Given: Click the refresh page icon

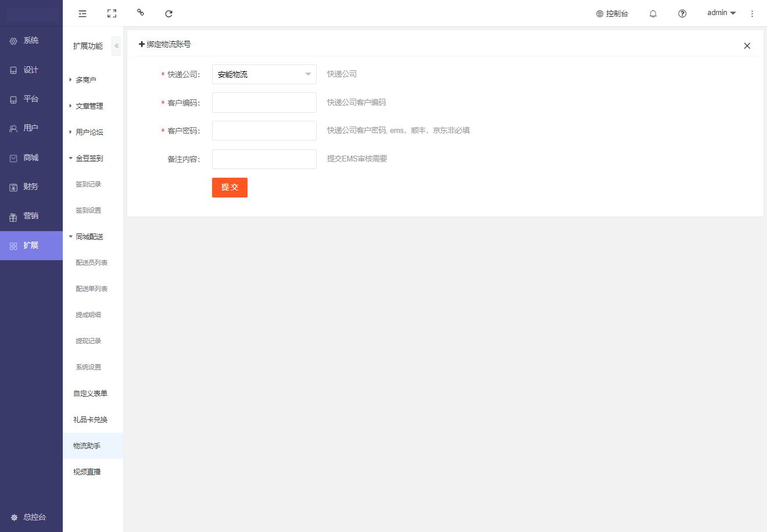Looking at the screenshot, I should (169, 13).
